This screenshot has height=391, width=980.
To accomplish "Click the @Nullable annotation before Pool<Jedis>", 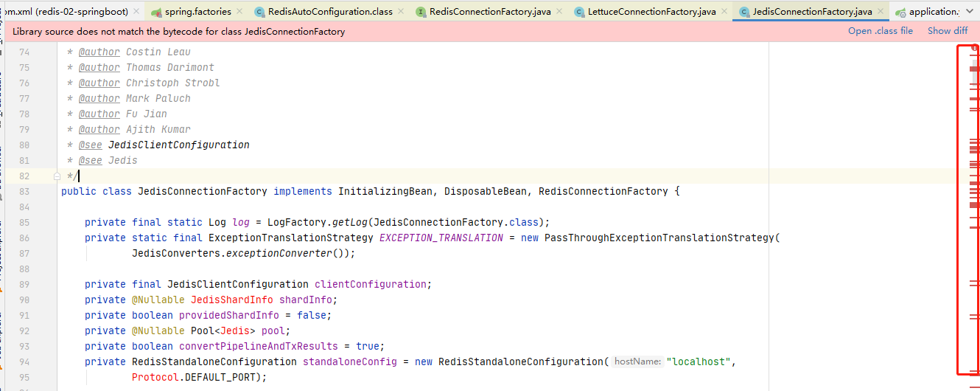I will pos(158,331).
